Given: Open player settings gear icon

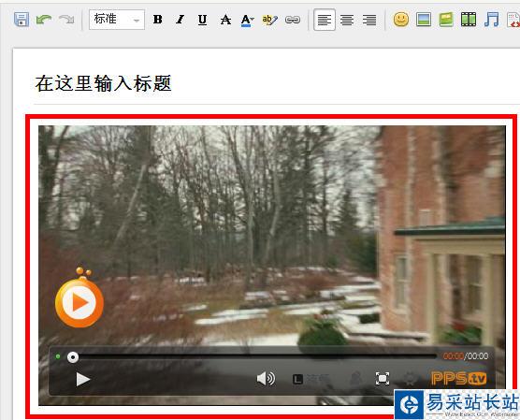Looking at the screenshot, I should pyautogui.click(x=410, y=379).
